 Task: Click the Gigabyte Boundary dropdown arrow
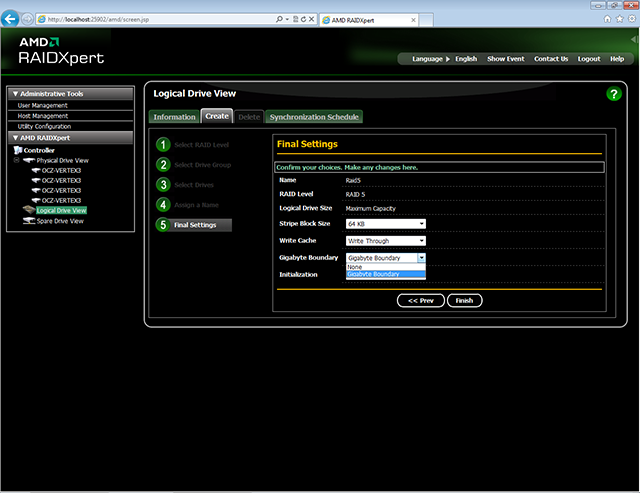point(421,258)
